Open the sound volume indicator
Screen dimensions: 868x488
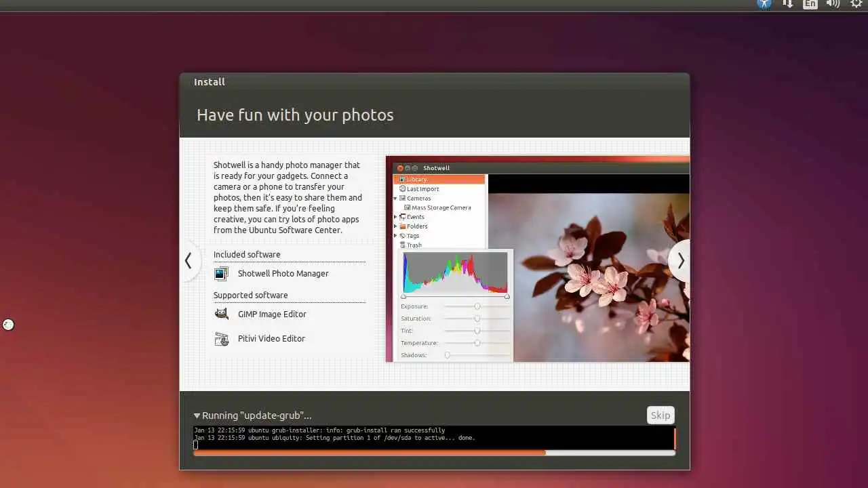point(833,3)
